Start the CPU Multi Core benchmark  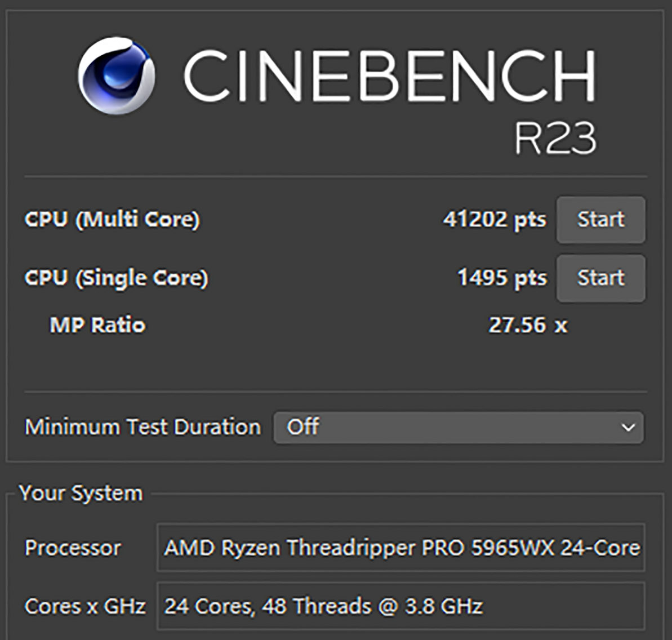600,220
